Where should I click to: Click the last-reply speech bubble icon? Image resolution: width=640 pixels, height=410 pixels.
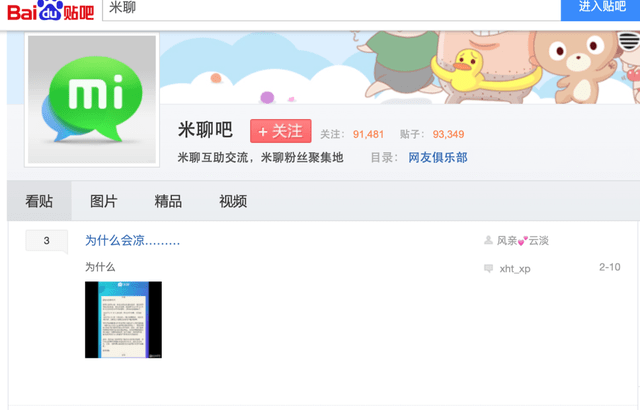click(x=488, y=268)
